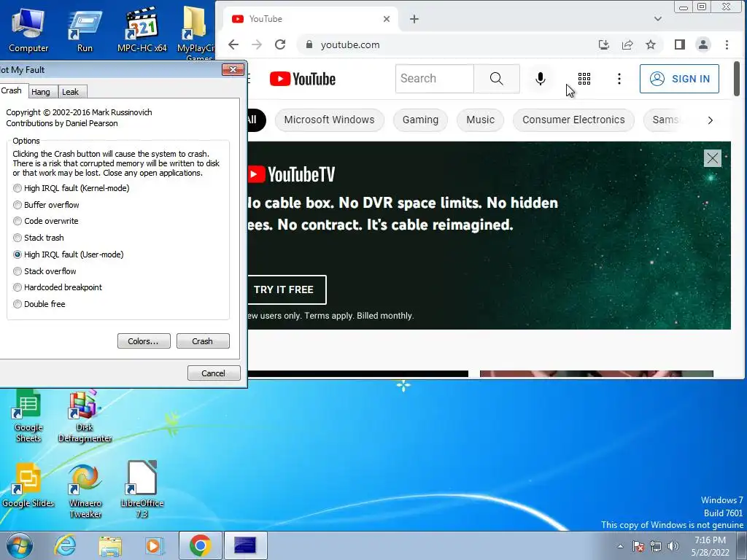This screenshot has width=747, height=560.
Task: Click the install app icon in address bar
Action: coord(603,44)
